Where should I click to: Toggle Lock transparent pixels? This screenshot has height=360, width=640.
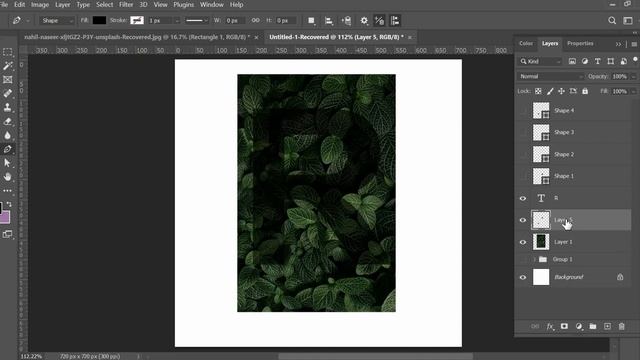click(538, 91)
